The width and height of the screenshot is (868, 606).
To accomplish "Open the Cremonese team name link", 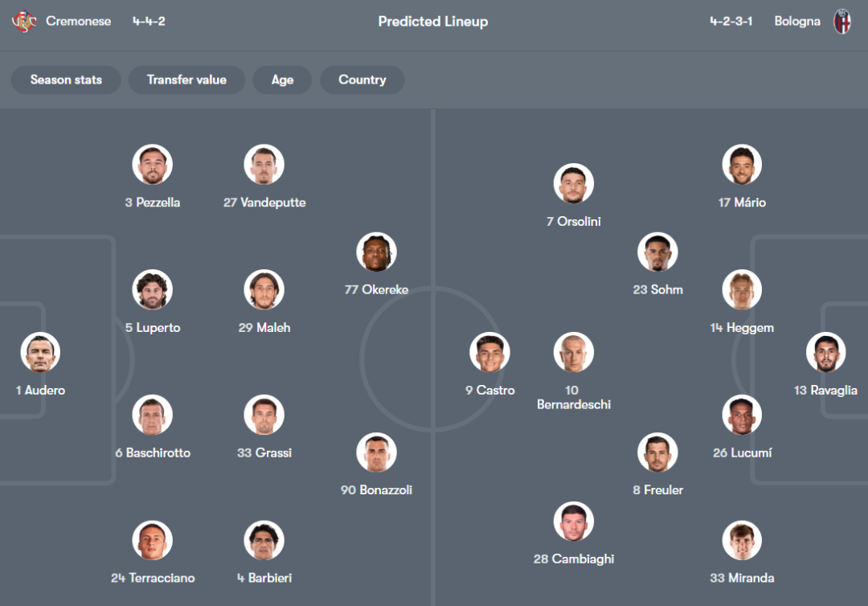I will click(79, 22).
